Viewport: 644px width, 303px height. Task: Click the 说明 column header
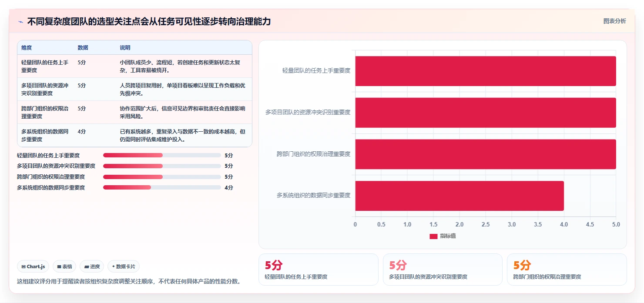125,48
